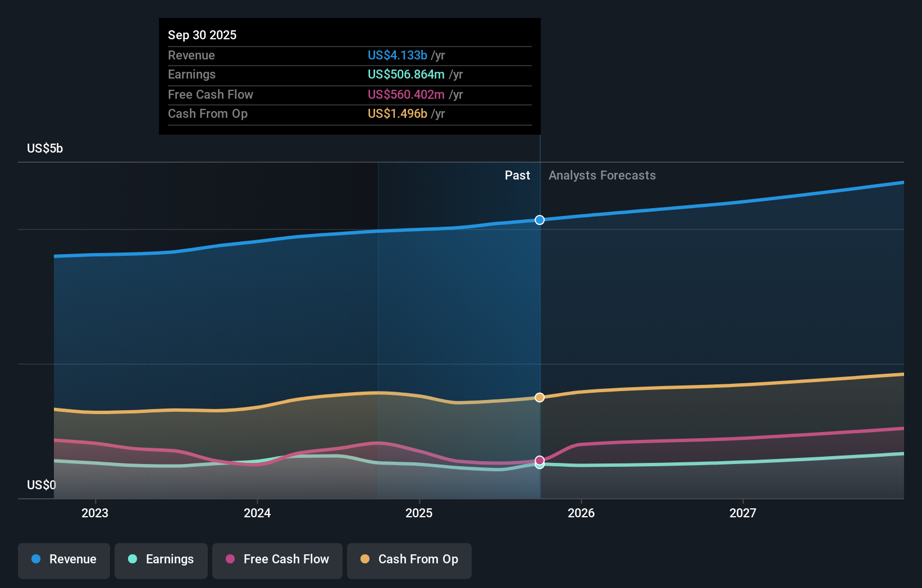
Task: Toggle Cash From Op series display
Action: [409, 559]
